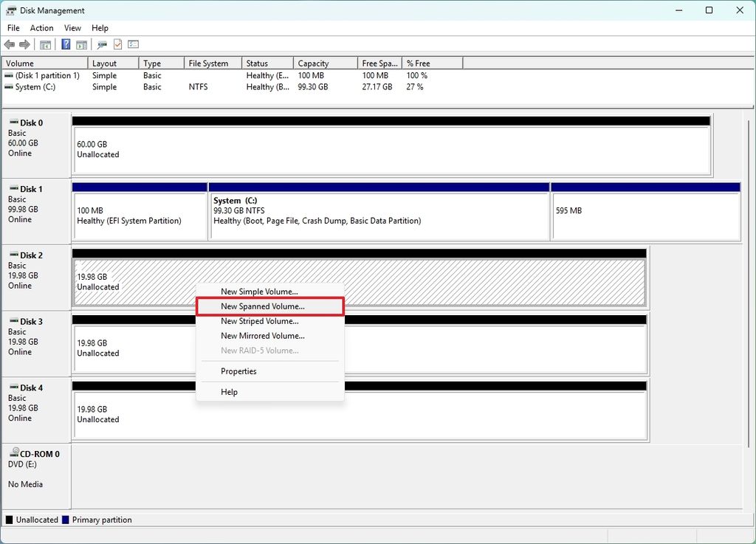Toggle the Action pane visibility icon
The height and width of the screenshot is (544, 756).
click(x=81, y=44)
